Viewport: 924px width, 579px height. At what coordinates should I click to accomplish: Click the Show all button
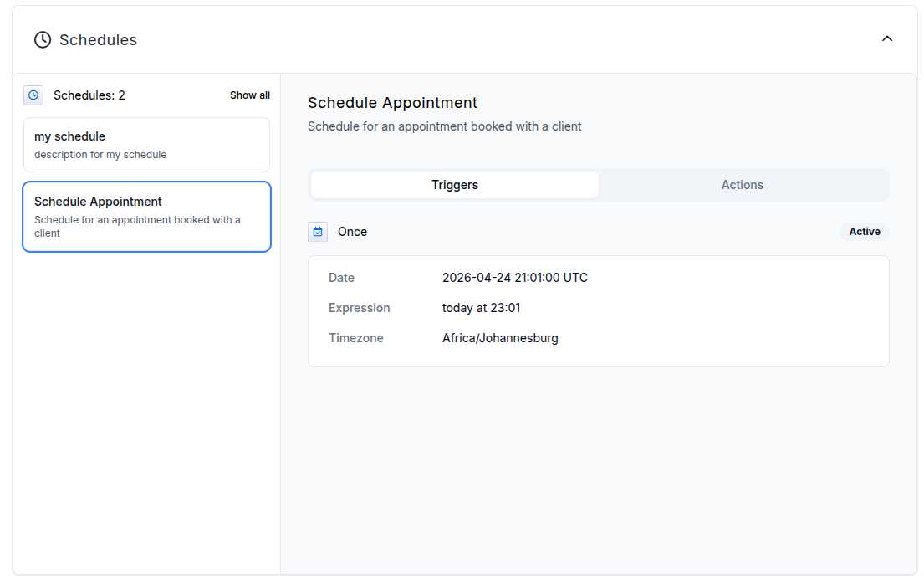(x=249, y=95)
